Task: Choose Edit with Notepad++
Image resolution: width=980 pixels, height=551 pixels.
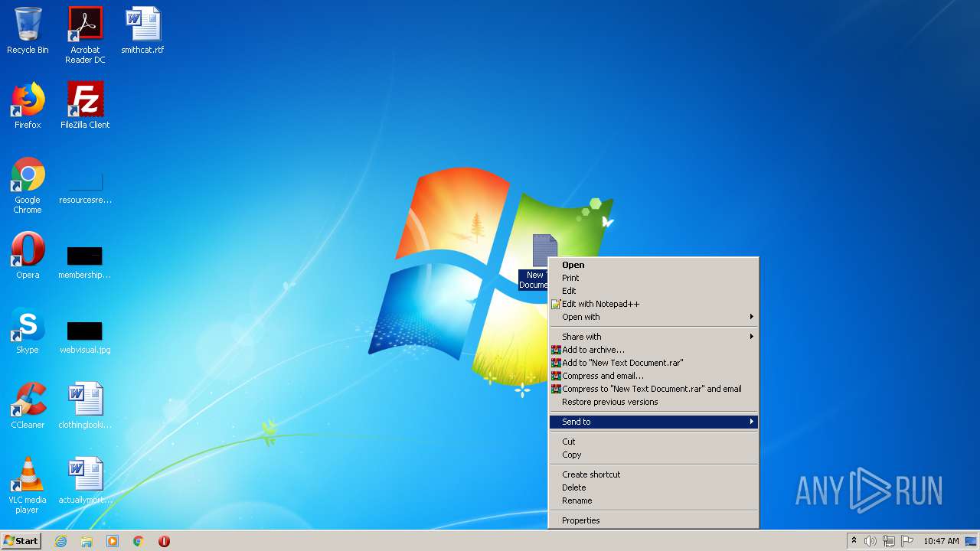Action: (x=654, y=304)
